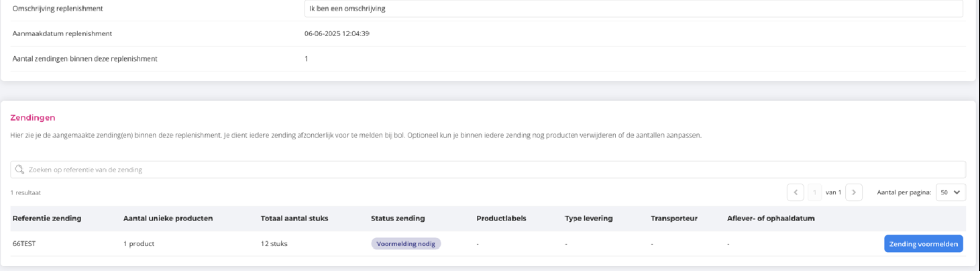This screenshot has width=980, height=271.
Task: Select the Voormelding nodig status badge
Action: click(x=405, y=244)
